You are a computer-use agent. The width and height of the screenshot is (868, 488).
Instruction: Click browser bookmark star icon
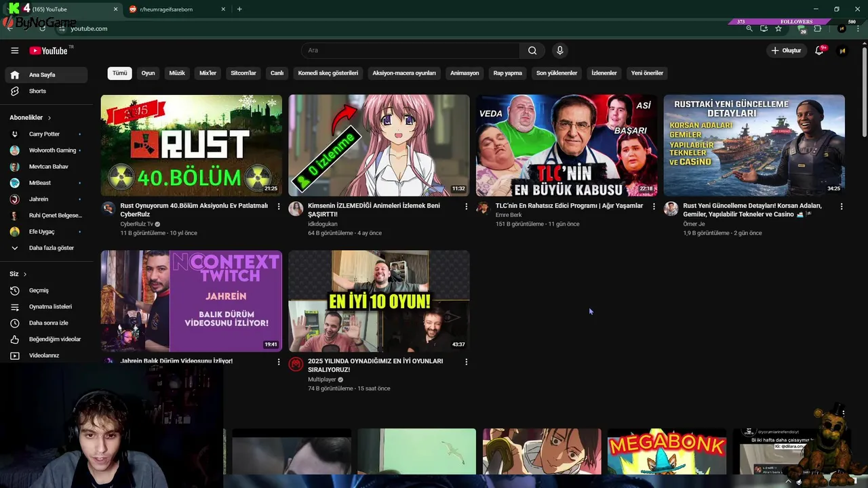778,28
